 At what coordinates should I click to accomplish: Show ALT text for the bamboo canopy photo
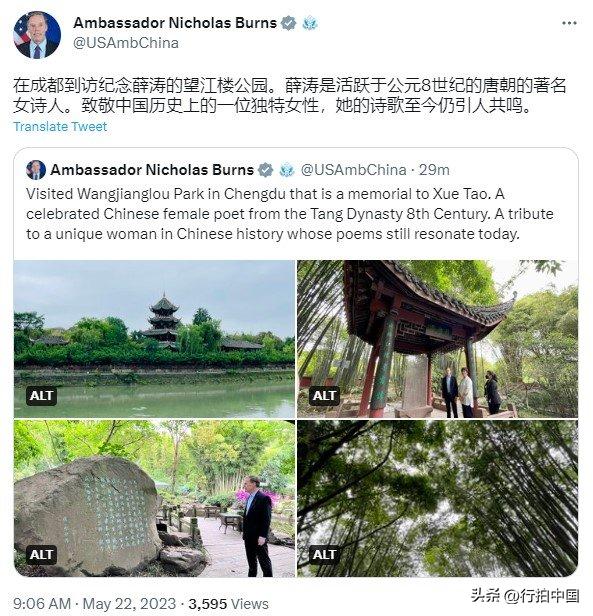(x=324, y=555)
